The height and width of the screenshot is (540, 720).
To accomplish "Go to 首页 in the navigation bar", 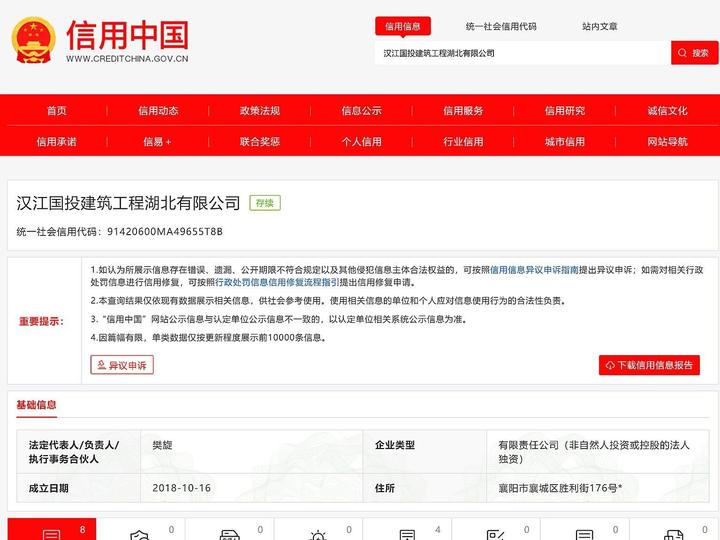I will [x=57, y=111].
